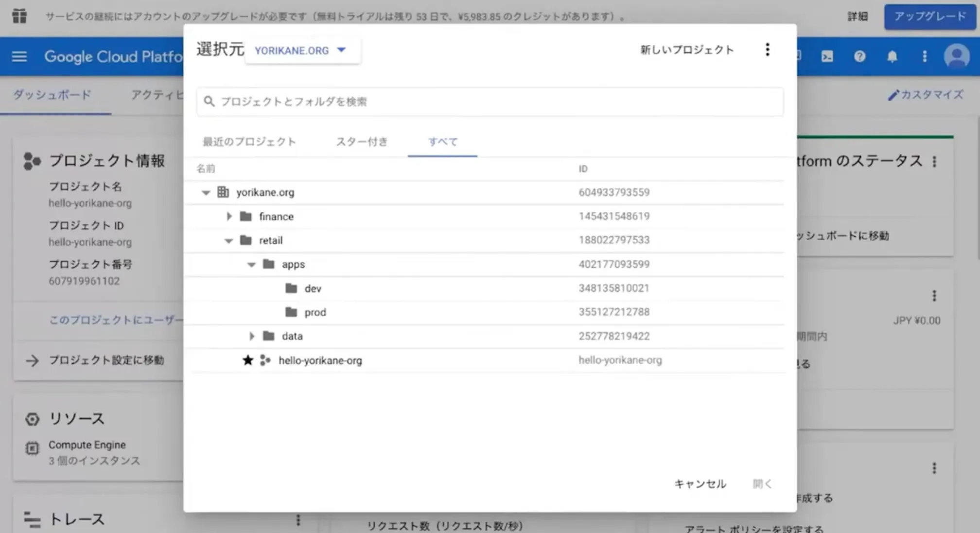
Task: Open the trace card three-dot menu
Action: click(298, 520)
